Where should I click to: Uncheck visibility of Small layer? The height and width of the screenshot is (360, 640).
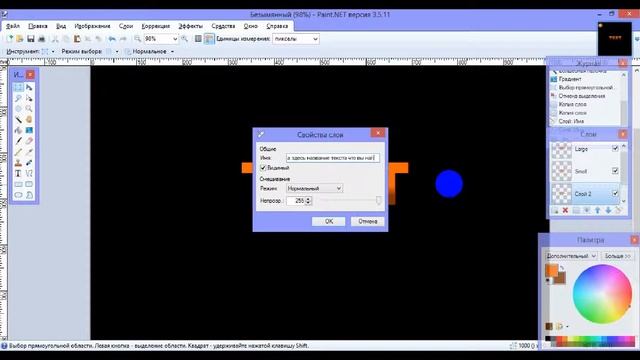pos(615,171)
